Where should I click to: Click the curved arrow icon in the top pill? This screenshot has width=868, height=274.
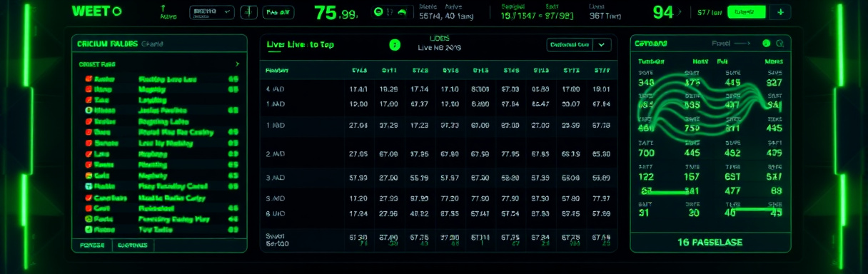click(x=401, y=12)
